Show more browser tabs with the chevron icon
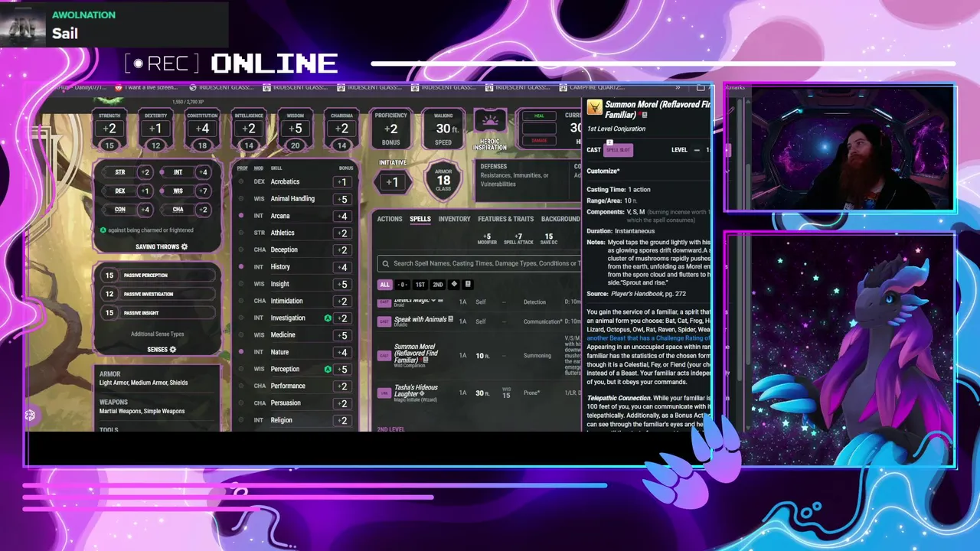This screenshot has height=551, width=980. [x=678, y=87]
